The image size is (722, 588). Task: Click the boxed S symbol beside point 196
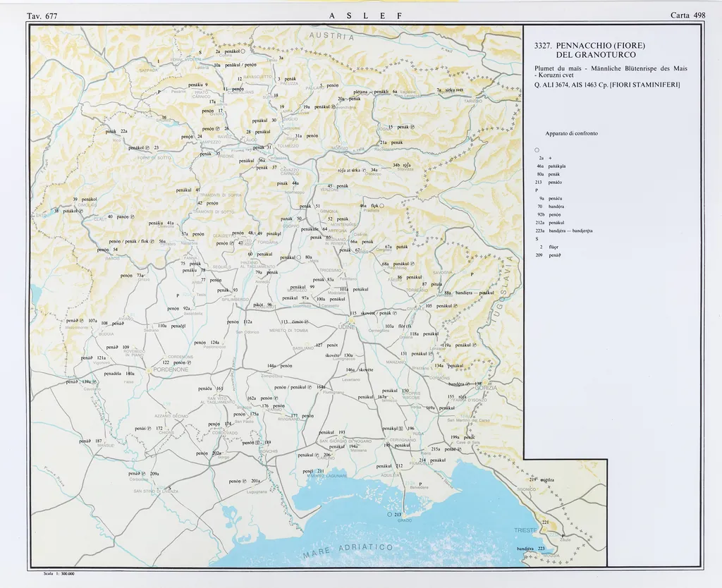click(400, 429)
